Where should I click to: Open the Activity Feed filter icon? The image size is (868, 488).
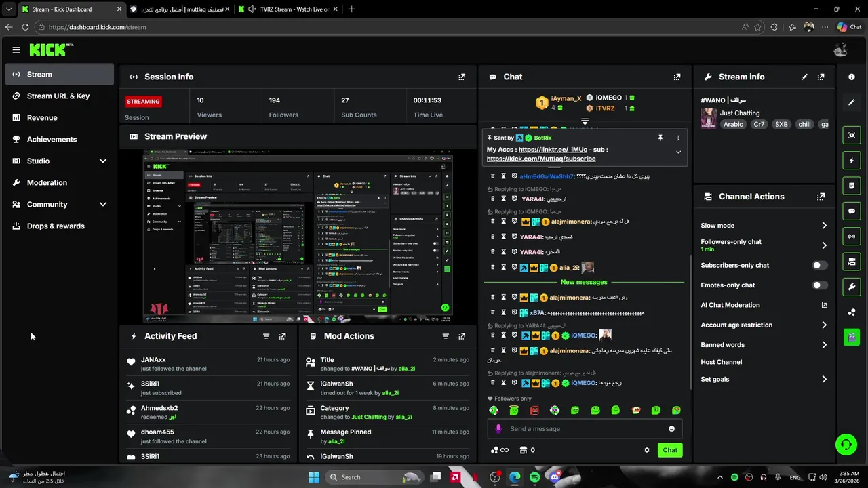(266, 336)
